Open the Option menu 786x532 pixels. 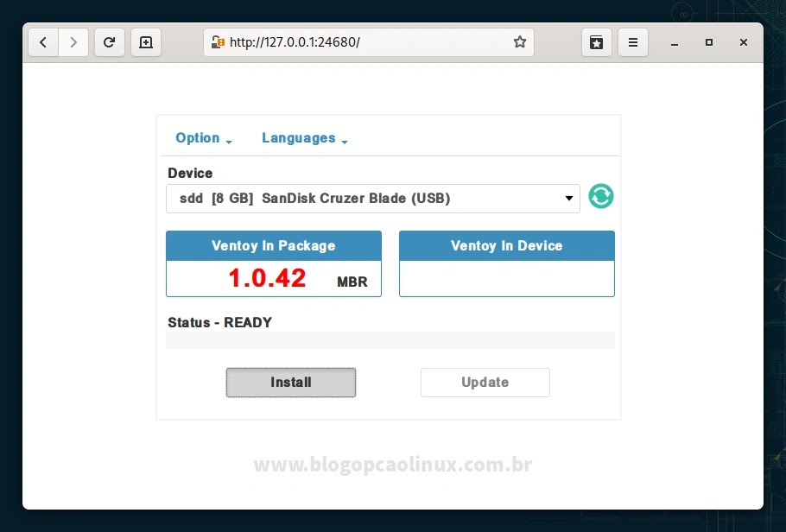[x=204, y=138]
